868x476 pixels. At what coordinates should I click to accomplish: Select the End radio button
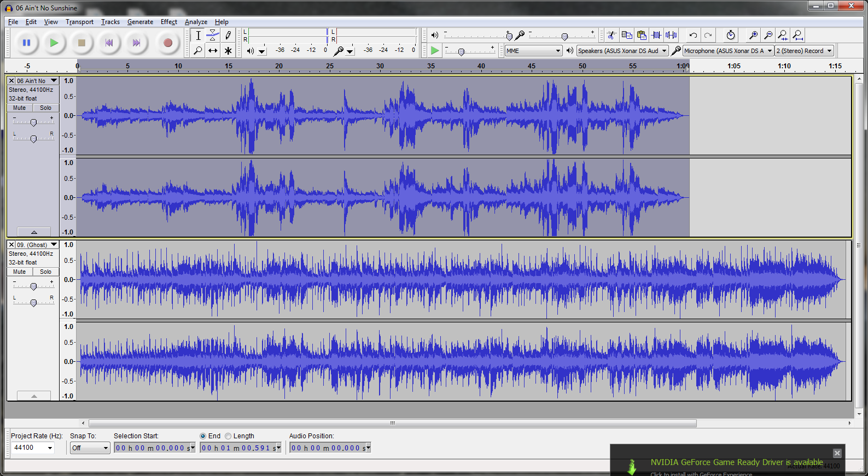point(203,436)
